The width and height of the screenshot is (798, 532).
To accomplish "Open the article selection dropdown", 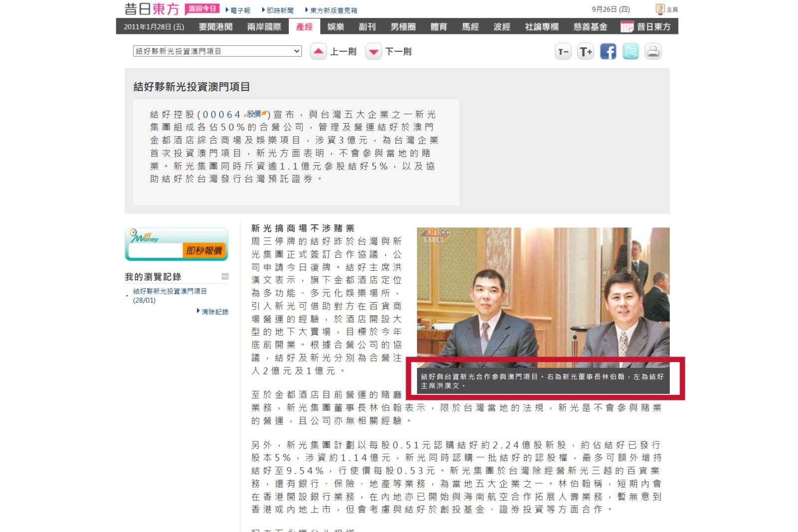I will pyautogui.click(x=217, y=51).
